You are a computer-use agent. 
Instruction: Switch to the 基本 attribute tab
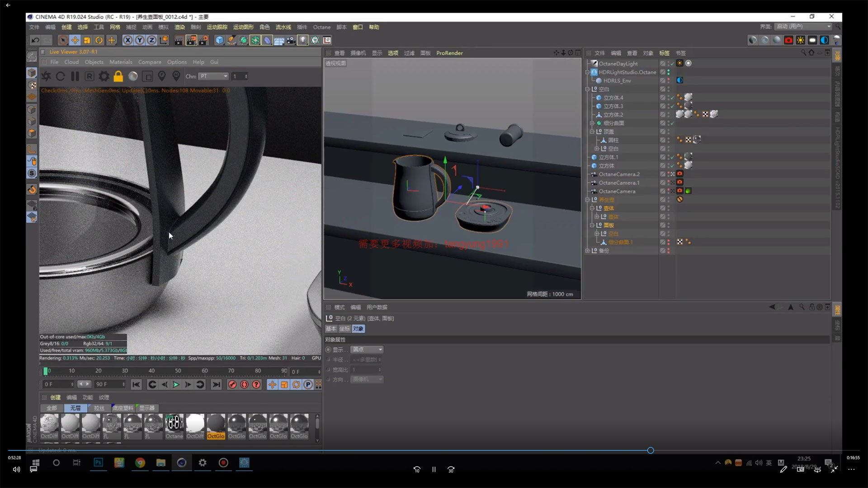[x=331, y=329]
